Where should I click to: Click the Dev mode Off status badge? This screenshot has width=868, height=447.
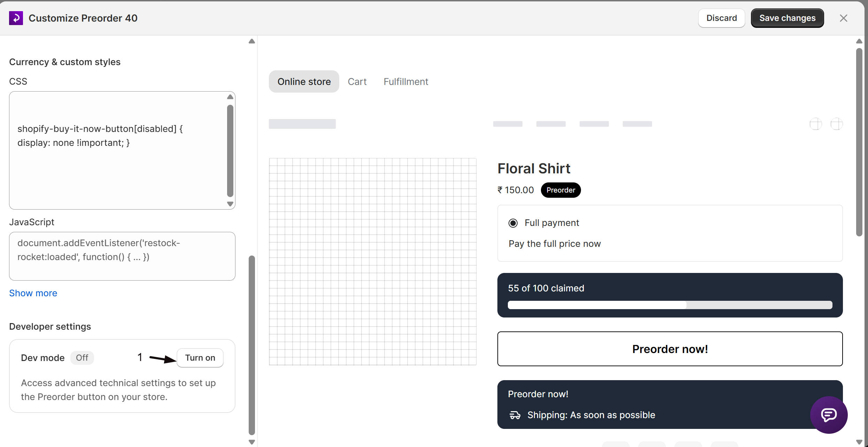tap(82, 358)
